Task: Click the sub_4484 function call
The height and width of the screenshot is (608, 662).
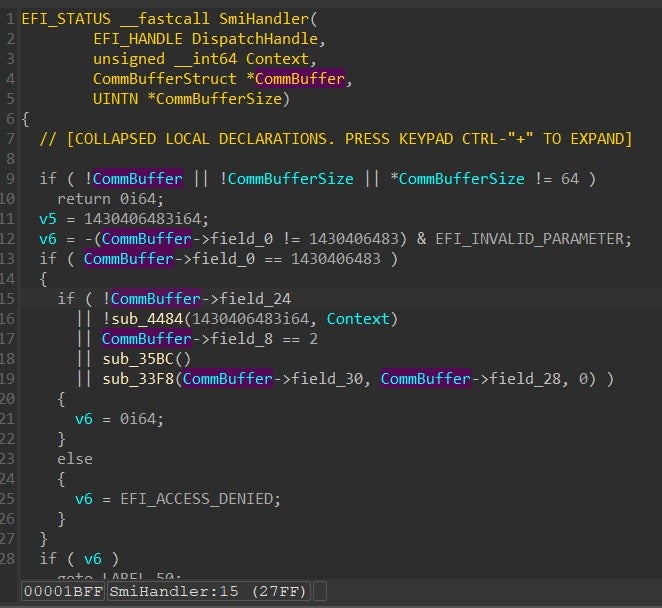Action: pyautogui.click(x=142, y=319)
